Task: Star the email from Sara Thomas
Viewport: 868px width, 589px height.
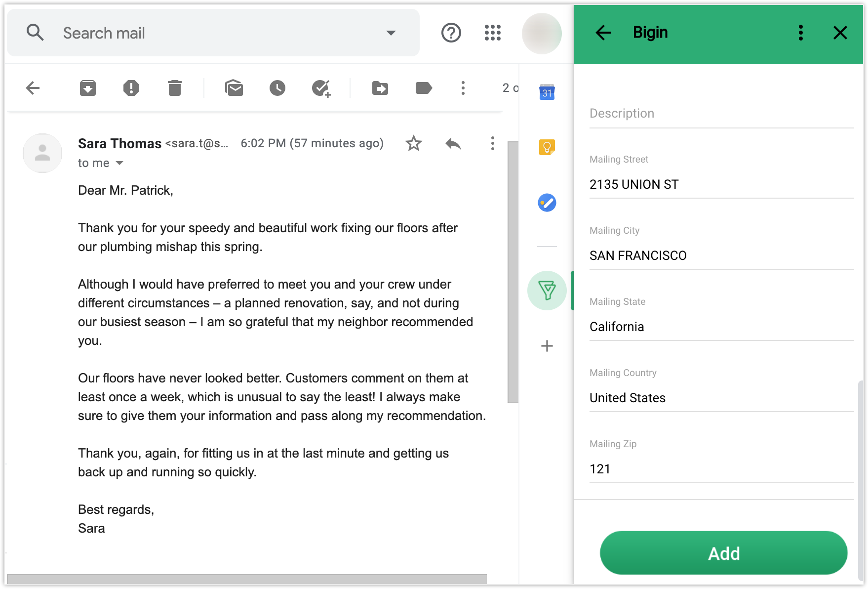Action: coord(414,143)
